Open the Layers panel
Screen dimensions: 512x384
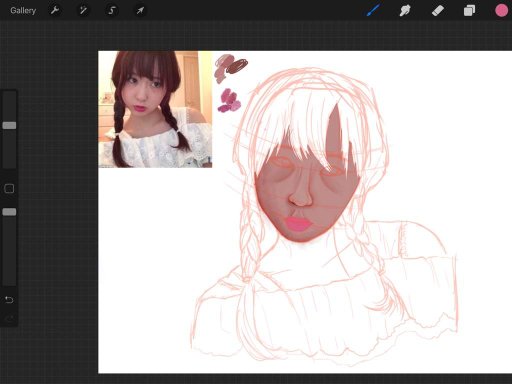[469, 10]
